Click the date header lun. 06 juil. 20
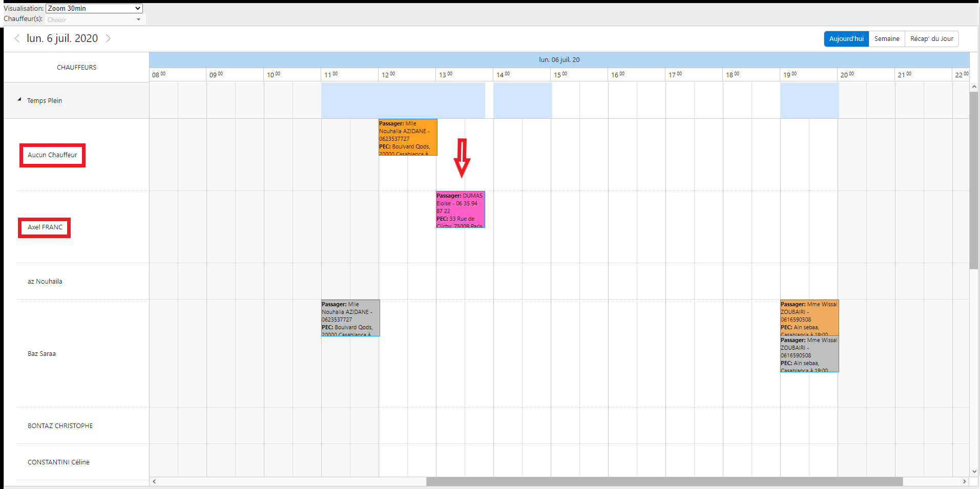 (559, 60)
